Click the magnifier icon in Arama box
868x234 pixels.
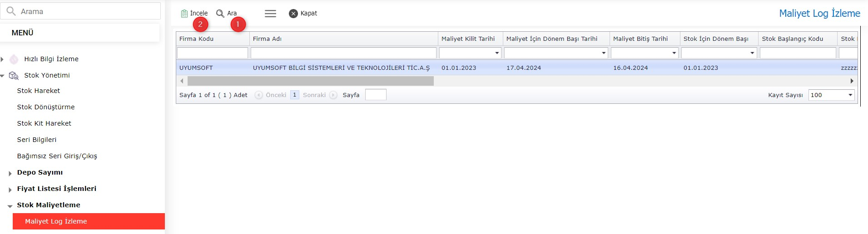coord(11,11)
